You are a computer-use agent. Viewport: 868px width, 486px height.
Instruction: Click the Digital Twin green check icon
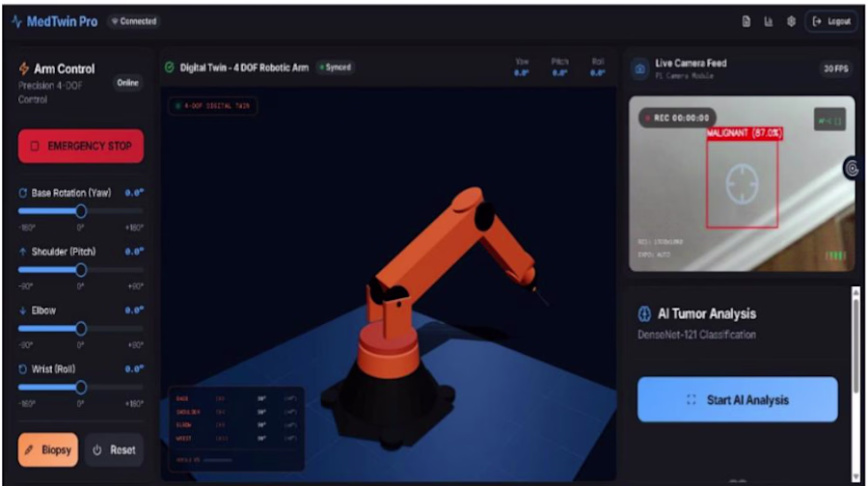click(170, 67)
